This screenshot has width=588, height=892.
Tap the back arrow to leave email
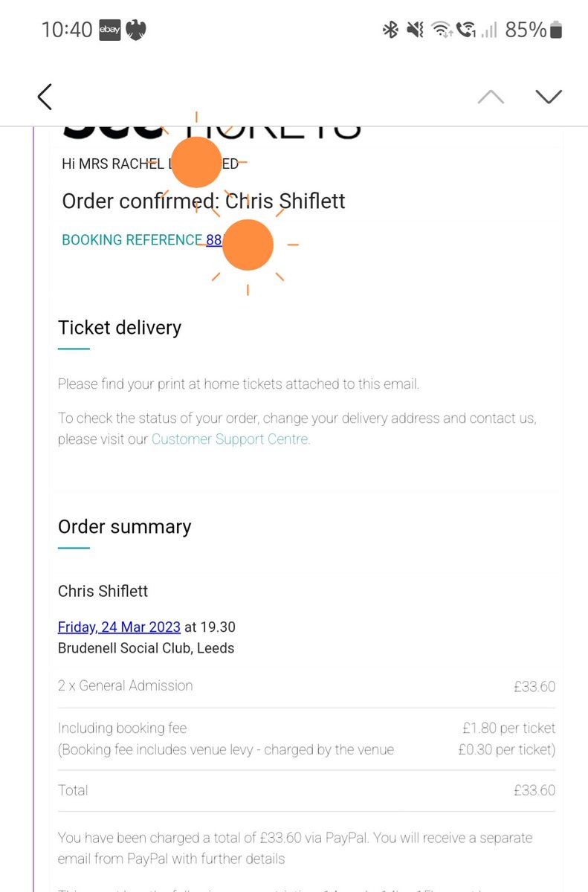pos(45,97)
